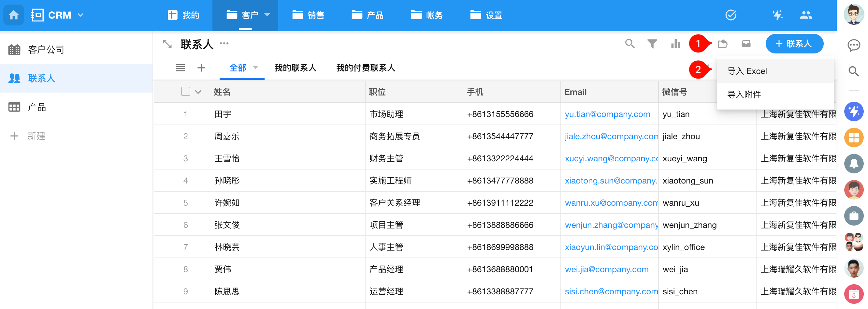Open the chevron beside select-all checkbox
The image size is (868, 309).
coord(198,92)
